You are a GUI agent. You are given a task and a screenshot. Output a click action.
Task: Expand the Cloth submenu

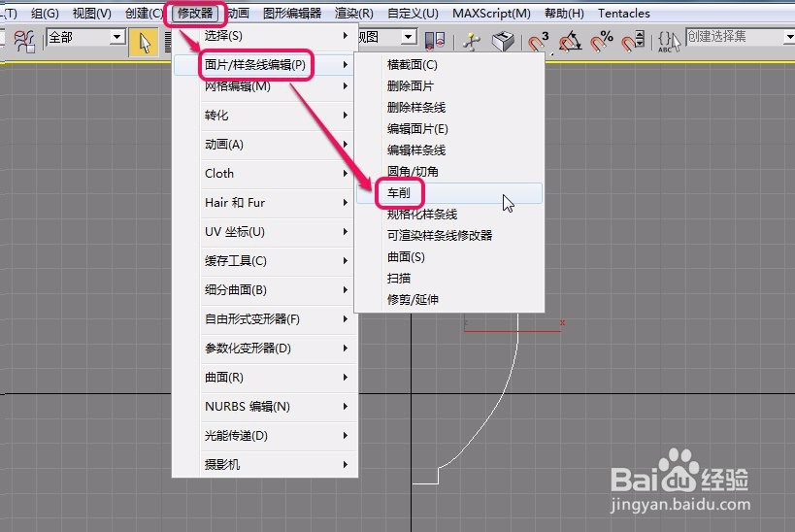[x=266, y=174]
